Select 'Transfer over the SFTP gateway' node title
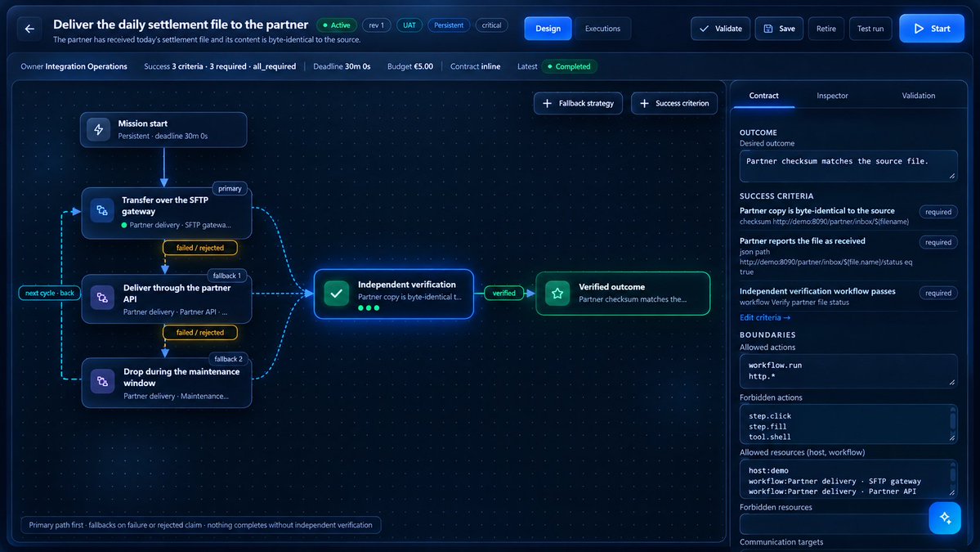Viewport: 980px width, 552px height. tap(165, 206)
